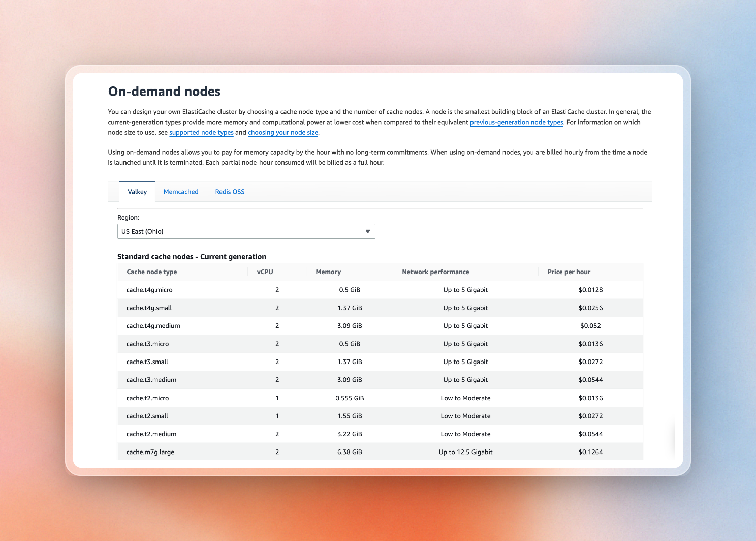Click the 0.555 GiB memory value
Viewport: 756px width, 541px height.
pos(350,398)
